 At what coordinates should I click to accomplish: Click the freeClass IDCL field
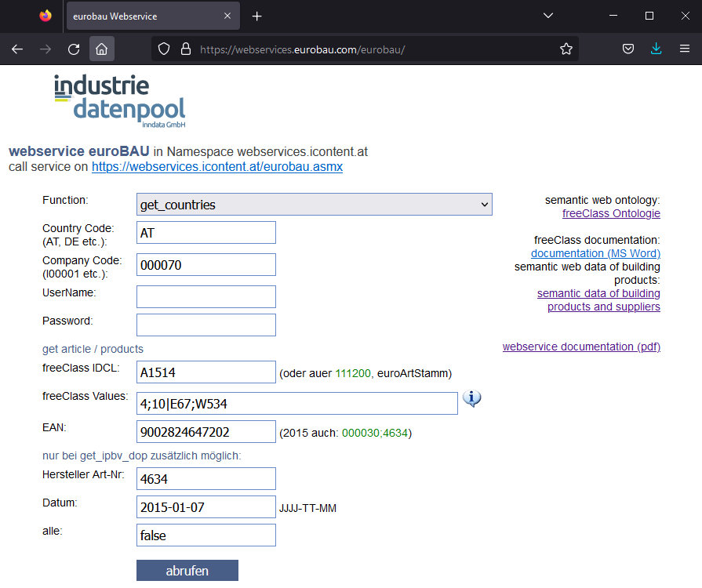pos(206,372)
